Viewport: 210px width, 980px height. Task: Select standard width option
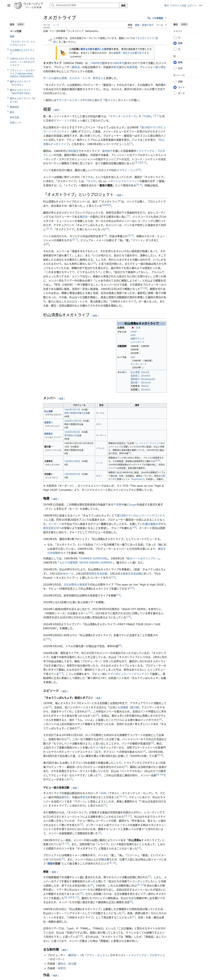coord(175,62)
